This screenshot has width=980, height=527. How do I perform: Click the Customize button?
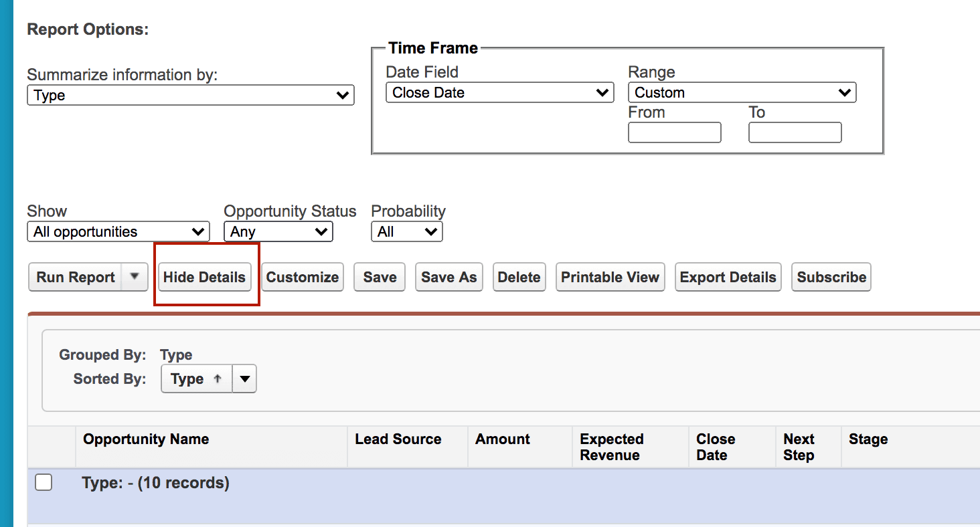click(302, 277)
